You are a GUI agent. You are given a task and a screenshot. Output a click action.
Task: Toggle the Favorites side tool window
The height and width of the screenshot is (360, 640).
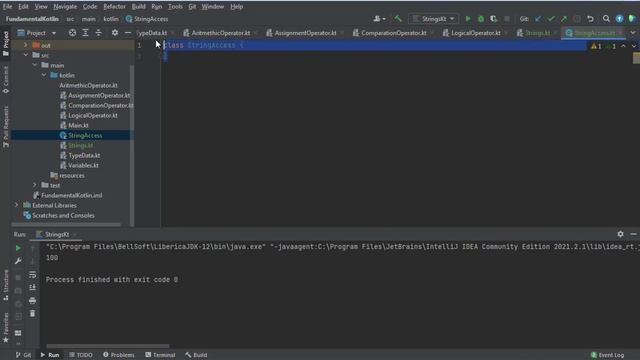coord(5,327)
